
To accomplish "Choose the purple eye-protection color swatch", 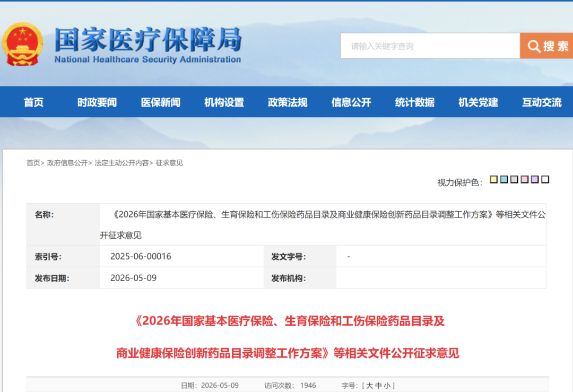I will [535, 179].
